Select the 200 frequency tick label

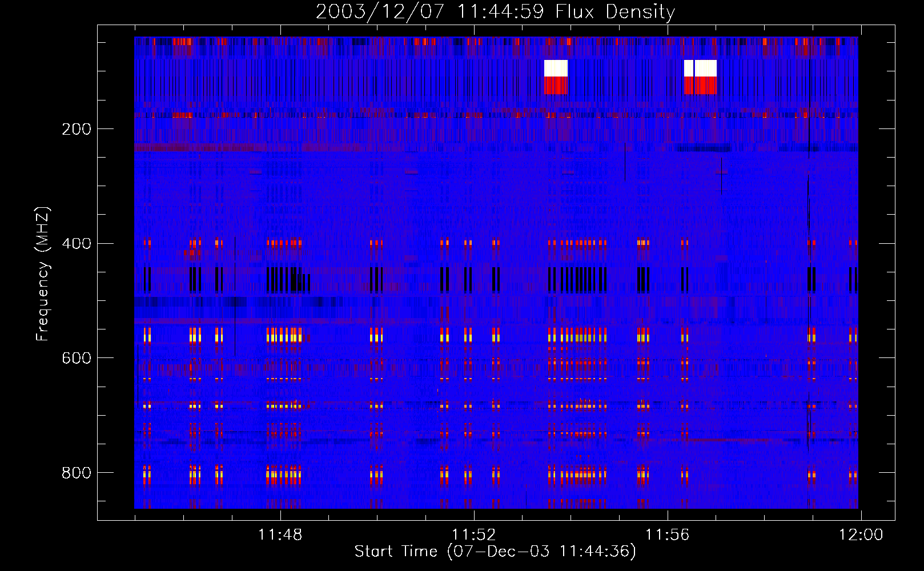(77, 129)
